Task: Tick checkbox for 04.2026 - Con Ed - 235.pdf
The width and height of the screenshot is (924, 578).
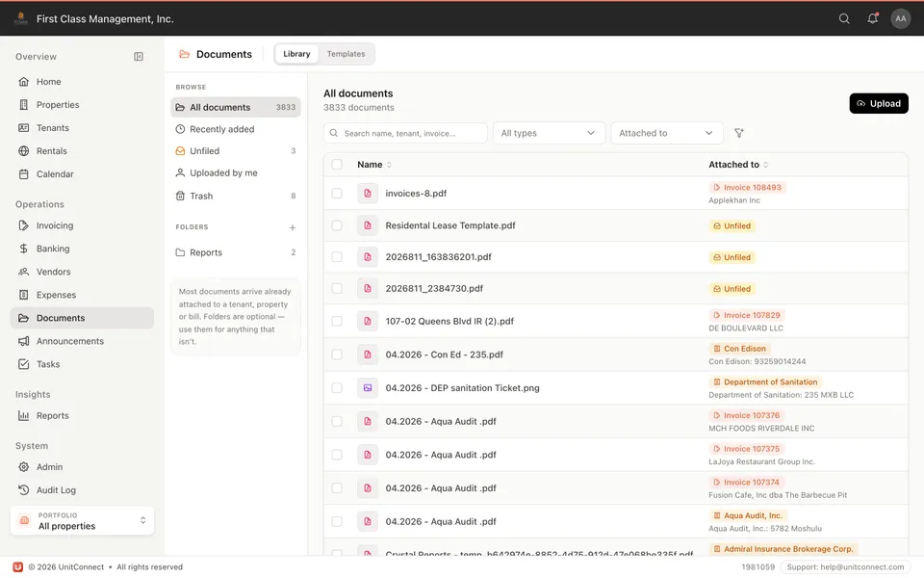Action: [337, 355]
